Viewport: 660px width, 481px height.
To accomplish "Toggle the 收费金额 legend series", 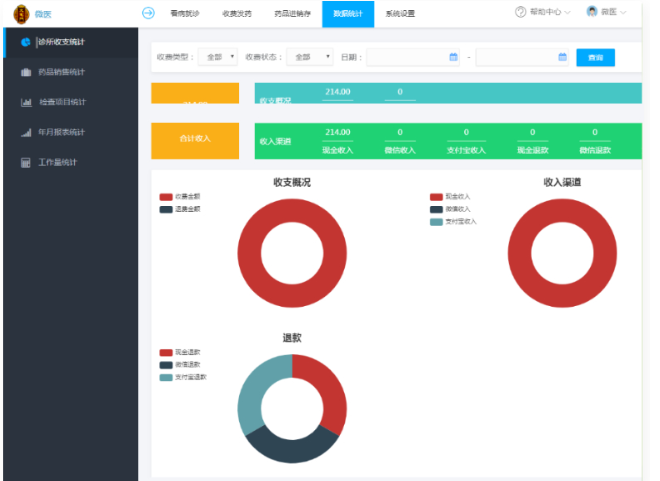I will [166, 197].
